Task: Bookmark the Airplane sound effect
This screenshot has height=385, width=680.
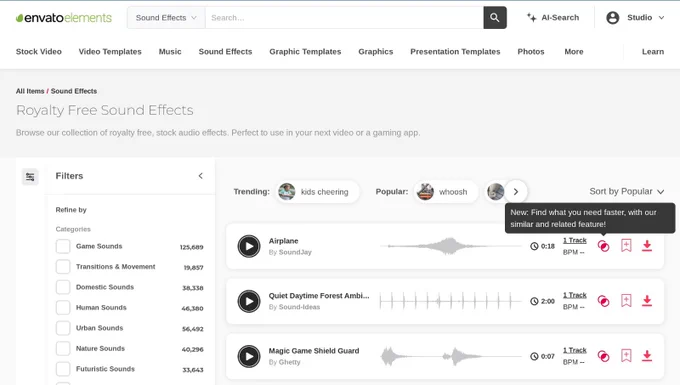Action: coord(626,245)
